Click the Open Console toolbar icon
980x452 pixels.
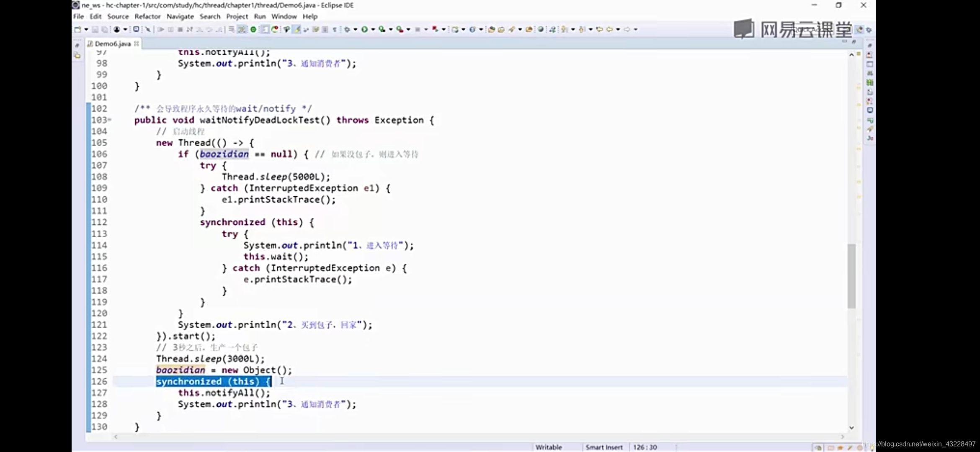click(x=136, y=29)
